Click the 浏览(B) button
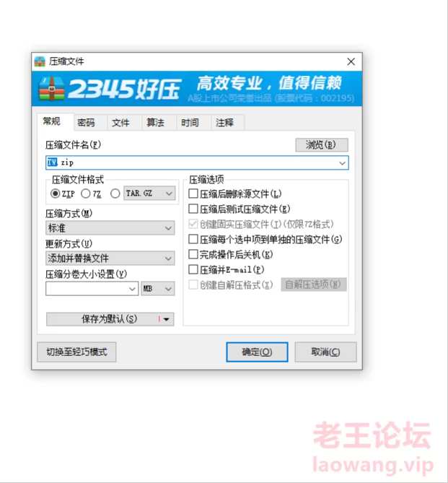The width and height of the screenshot is (448, 483). tap(322, 145)
